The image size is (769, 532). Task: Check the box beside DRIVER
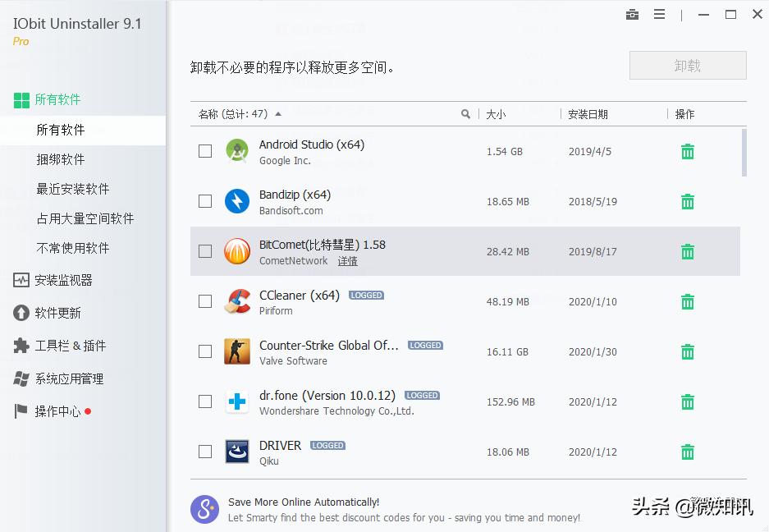205,452
